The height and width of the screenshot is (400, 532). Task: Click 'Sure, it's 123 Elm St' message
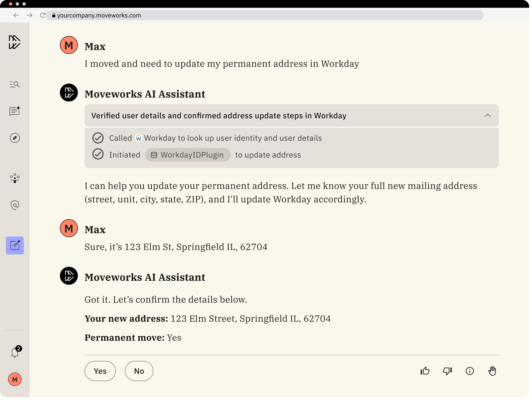[x=176, y=247]
